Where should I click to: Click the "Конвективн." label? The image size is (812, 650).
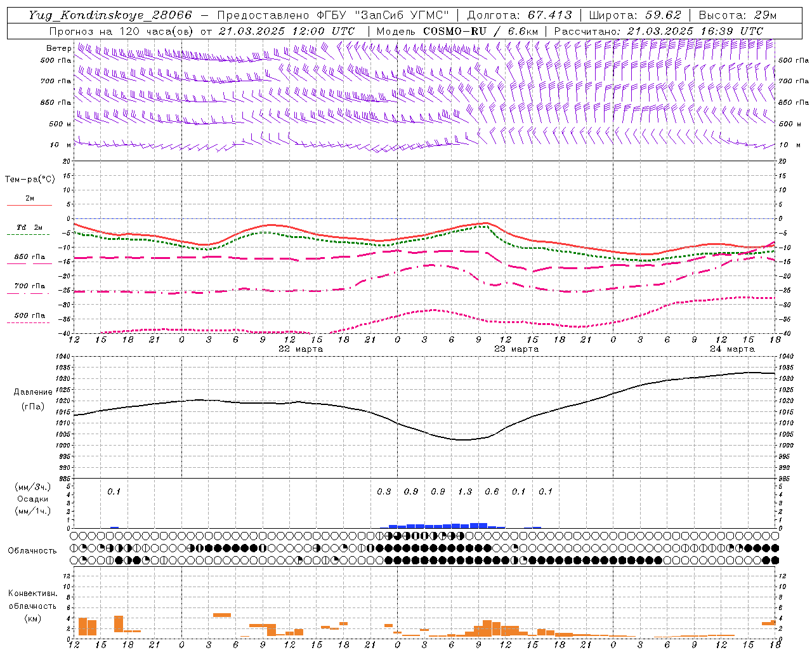(32, 594)
